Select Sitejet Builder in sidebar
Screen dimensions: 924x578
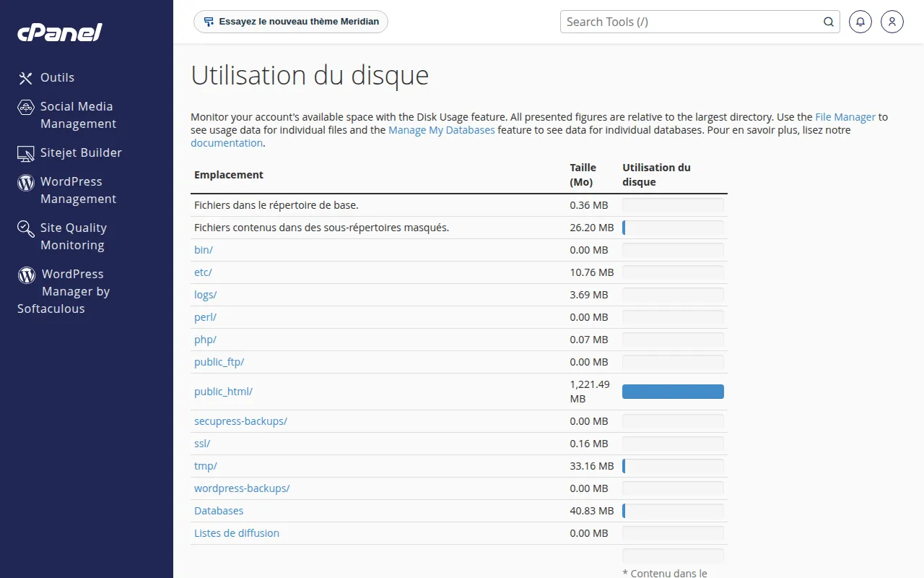coord(81,152)
